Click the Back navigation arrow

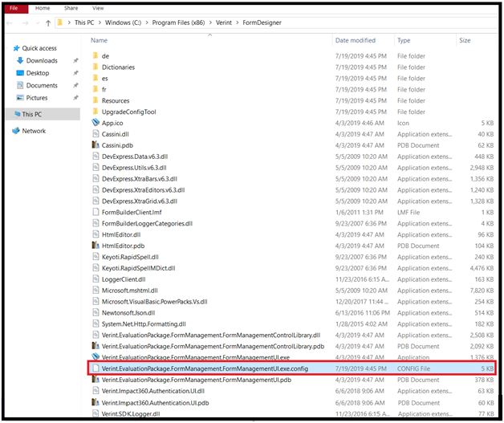(x=10, y=22)
